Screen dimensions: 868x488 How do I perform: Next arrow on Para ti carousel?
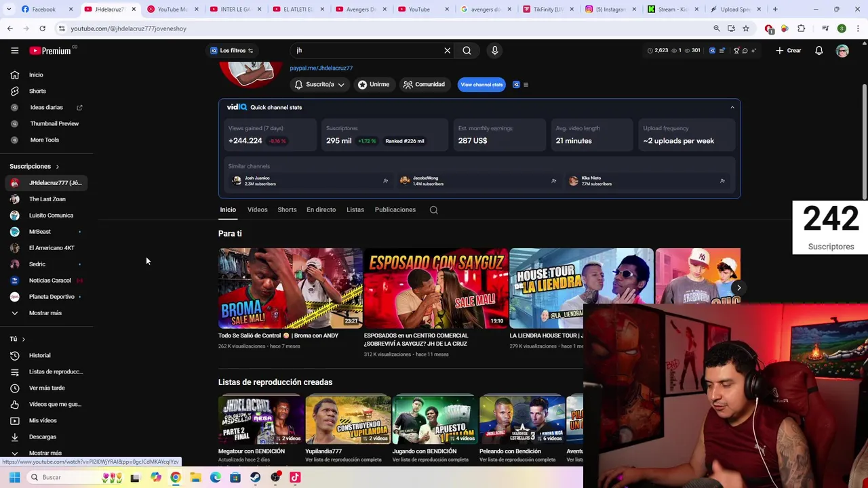tap(738, 288)
